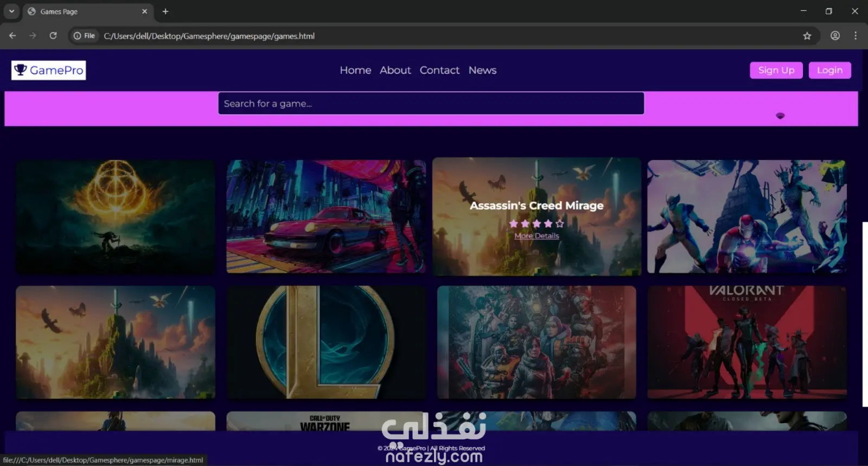Reload the Games Page

[53, 36]
